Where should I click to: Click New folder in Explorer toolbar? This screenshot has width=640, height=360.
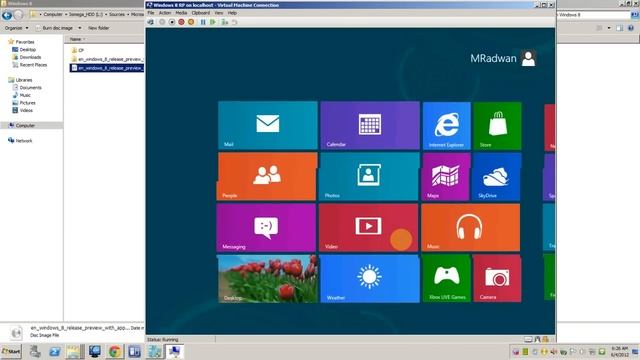(x=98, y=28)
